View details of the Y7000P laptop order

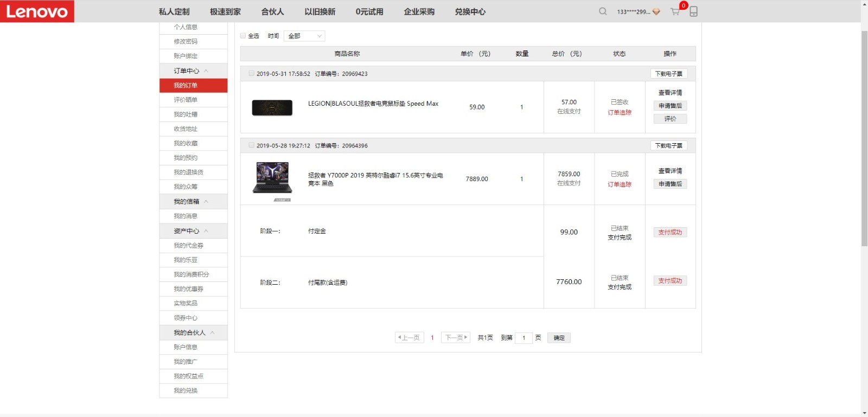671,171
